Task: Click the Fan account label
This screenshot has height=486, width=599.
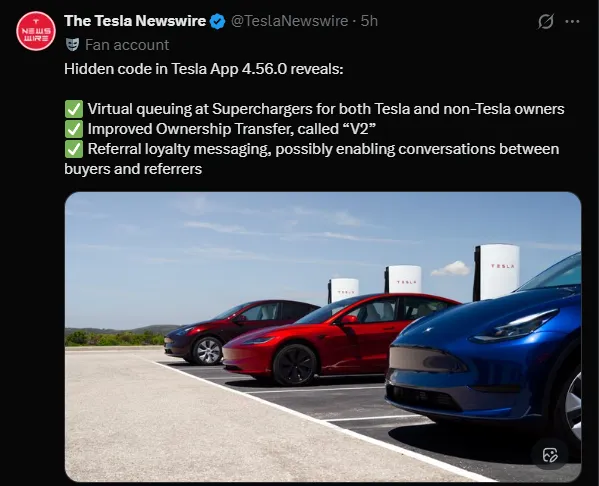Action: [x=127, y=45]
